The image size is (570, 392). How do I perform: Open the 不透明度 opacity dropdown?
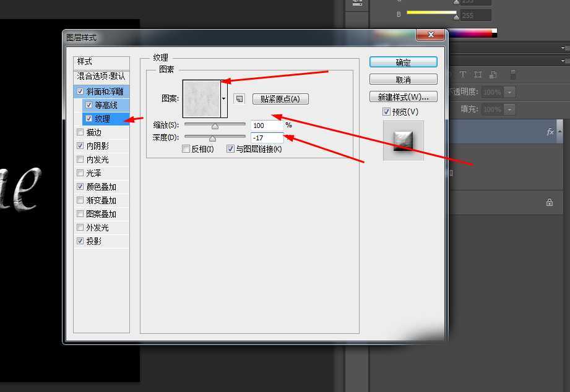[x=509, y=92]
